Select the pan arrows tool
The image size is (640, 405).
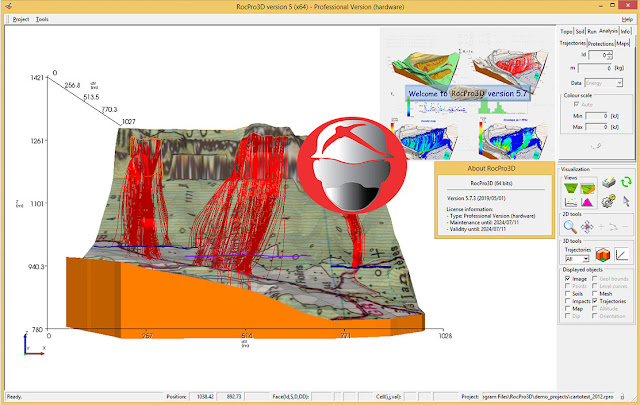587,227
